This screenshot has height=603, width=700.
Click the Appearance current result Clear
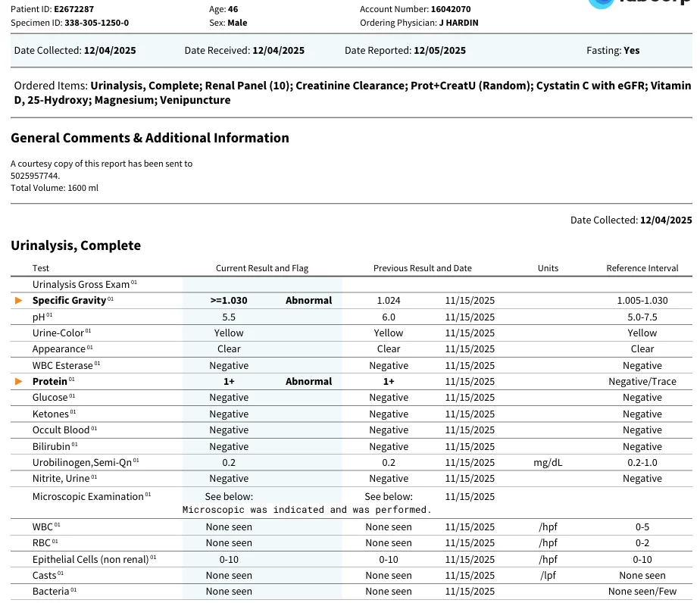pos(229,349)
